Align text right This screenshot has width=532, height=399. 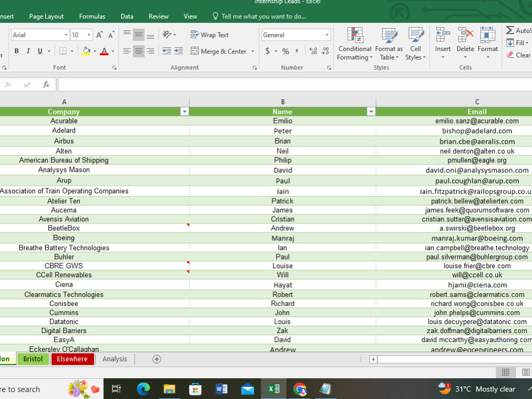[x=151, y=51]
